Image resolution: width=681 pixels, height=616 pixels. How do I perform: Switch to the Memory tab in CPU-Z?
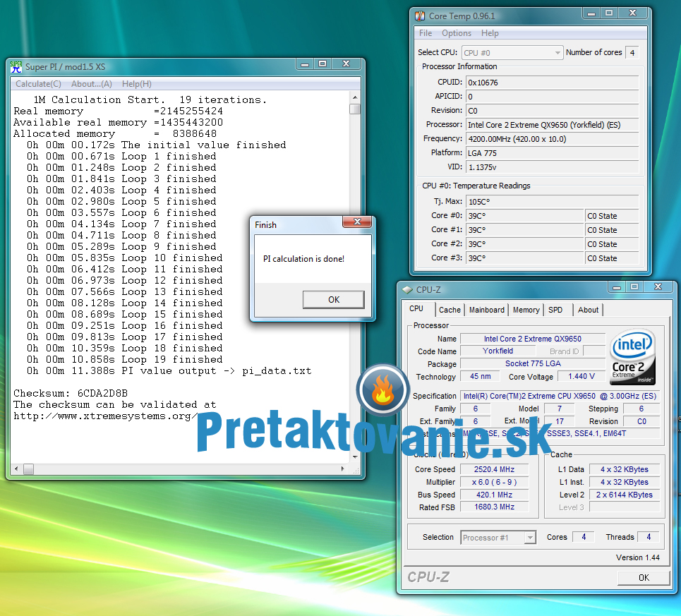(526, 310)
